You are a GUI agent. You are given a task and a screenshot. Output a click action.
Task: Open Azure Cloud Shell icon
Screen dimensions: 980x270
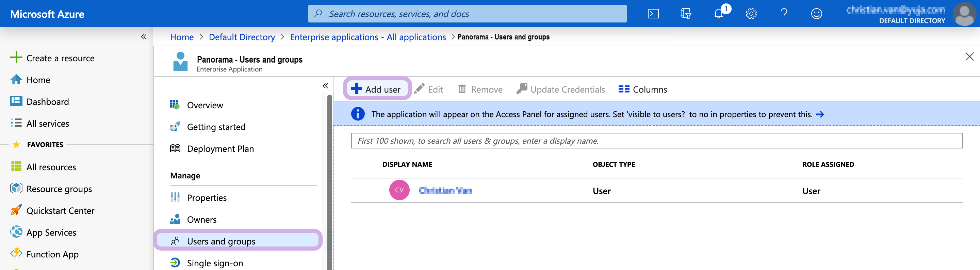click(x=653, y=14)
